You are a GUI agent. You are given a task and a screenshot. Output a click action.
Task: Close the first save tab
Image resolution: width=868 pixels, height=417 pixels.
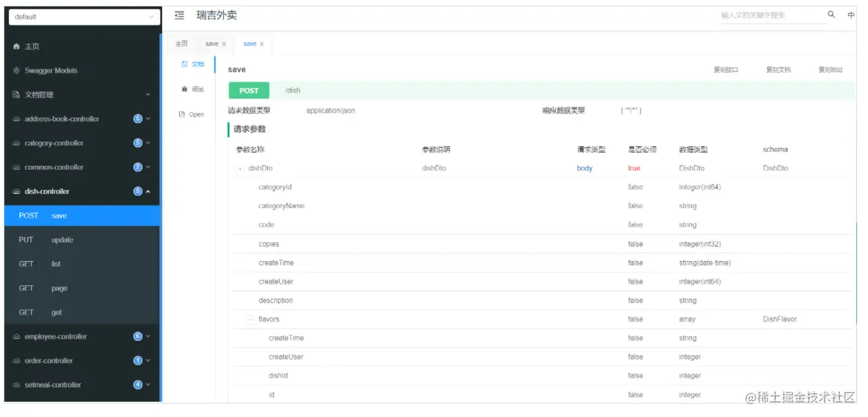[224, 44]
